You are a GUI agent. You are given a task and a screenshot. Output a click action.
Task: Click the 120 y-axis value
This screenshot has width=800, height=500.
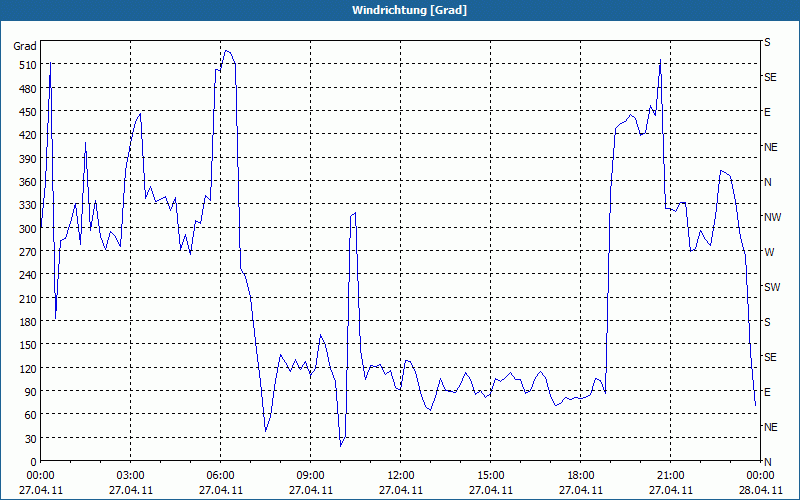click(28, 368)
